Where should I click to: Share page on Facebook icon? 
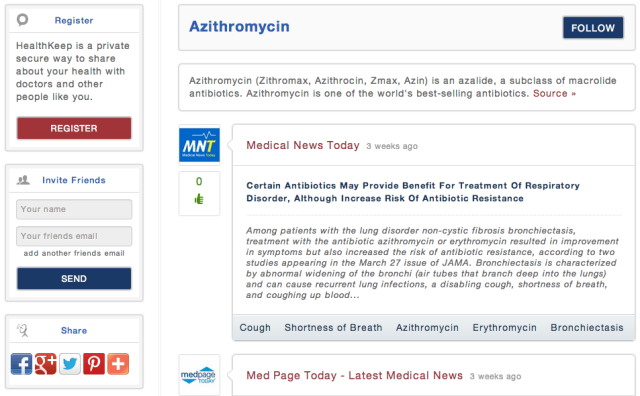click(21, 364)
